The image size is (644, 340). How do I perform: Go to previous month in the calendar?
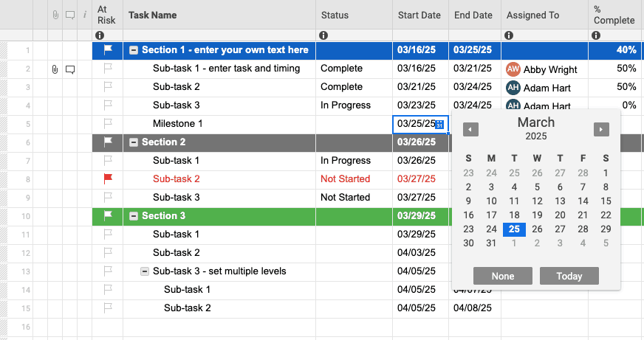[x=470, y=130]
